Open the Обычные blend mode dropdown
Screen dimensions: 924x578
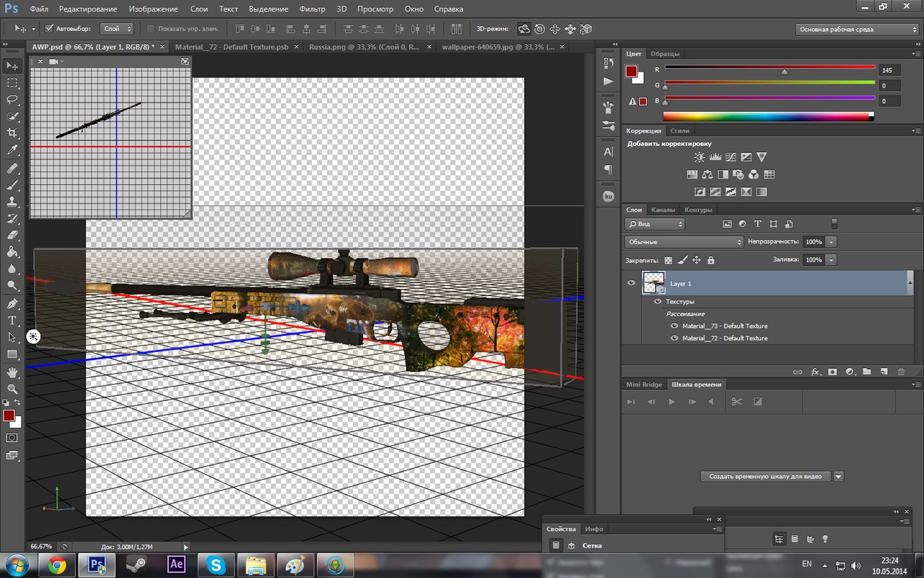[x=684, y=241]
